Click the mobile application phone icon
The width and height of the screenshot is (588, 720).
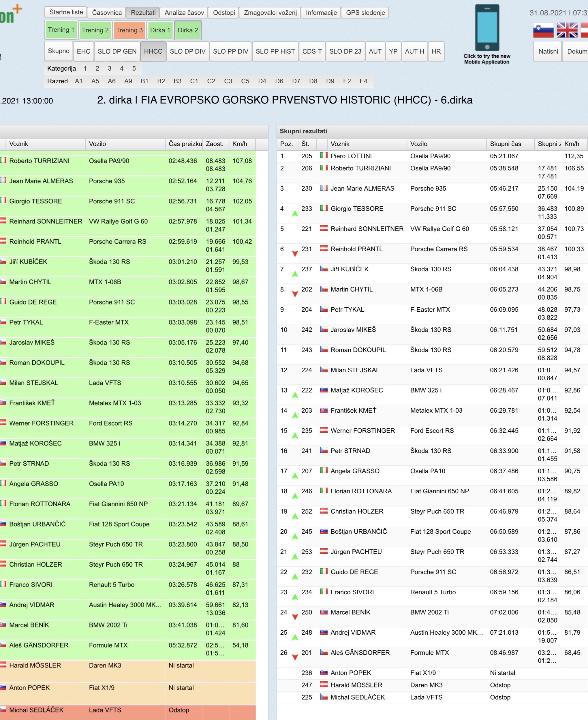487,28
